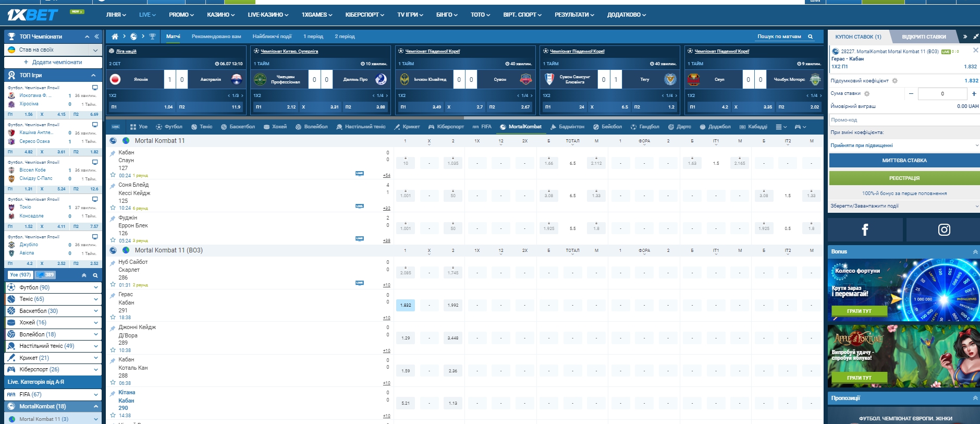Click the МИТТЄВА СТАВКА button
Viewport: 980px width, 424px height.
pyautogui.click(x=904, y=161)
